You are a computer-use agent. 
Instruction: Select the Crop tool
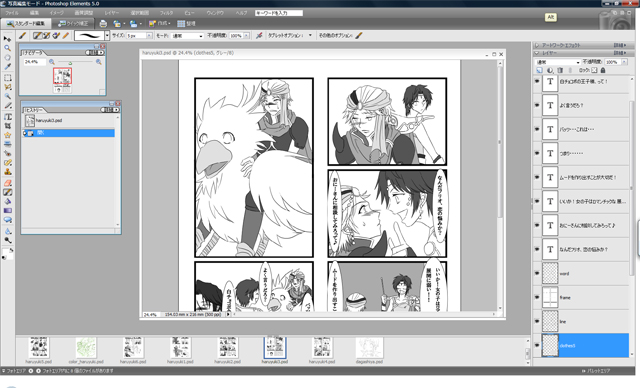click(7, 126)
